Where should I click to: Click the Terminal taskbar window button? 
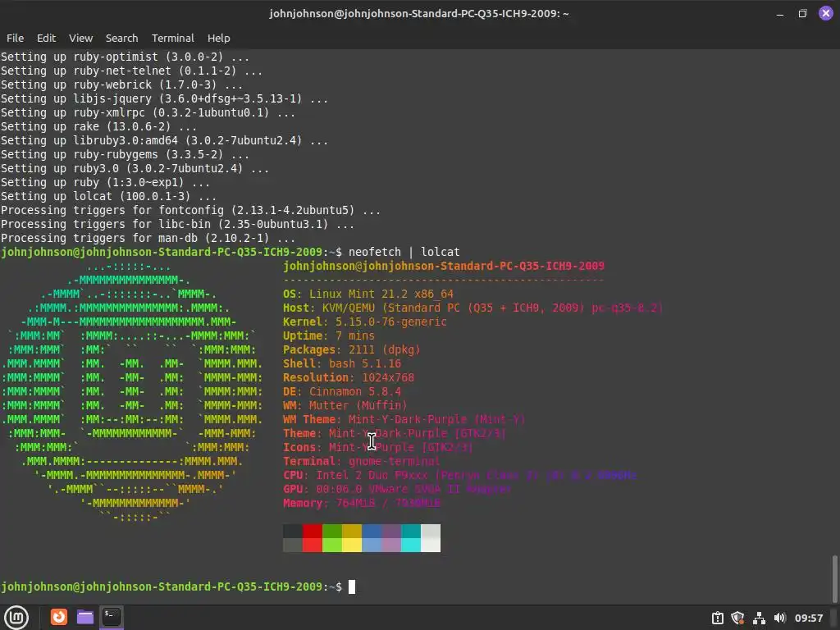(x=112, y=617)
